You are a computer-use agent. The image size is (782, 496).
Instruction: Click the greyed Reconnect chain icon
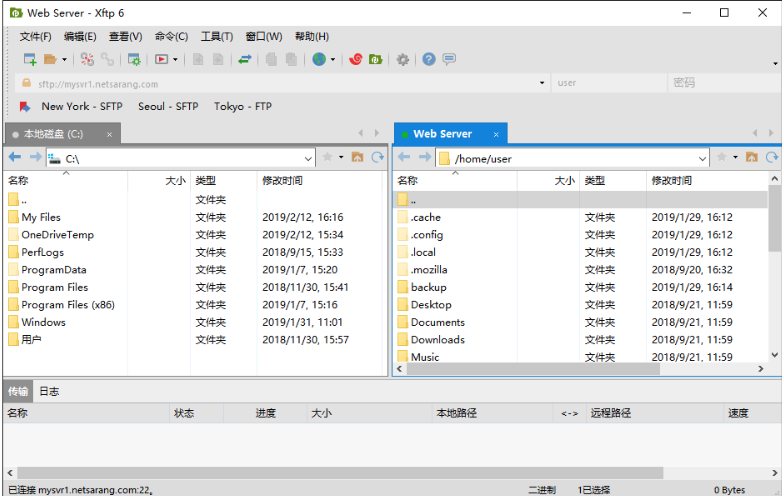[107, 59]
